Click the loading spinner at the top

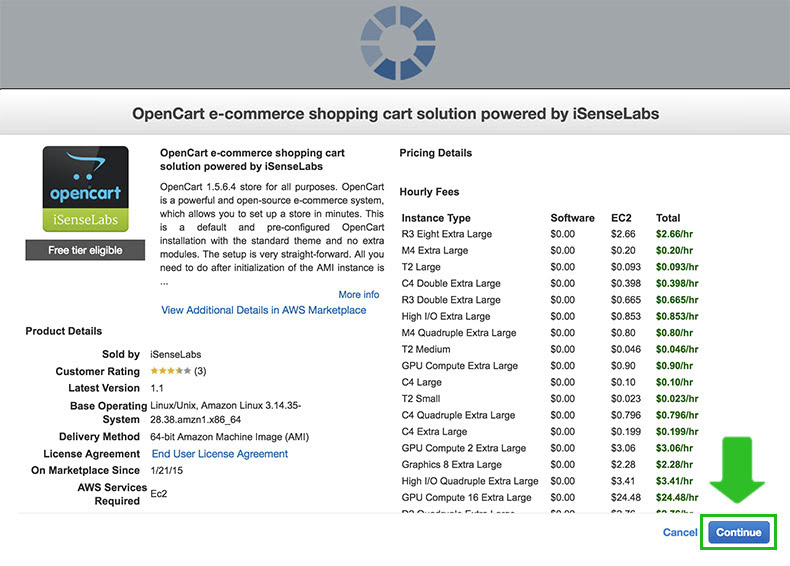point(398,43)
